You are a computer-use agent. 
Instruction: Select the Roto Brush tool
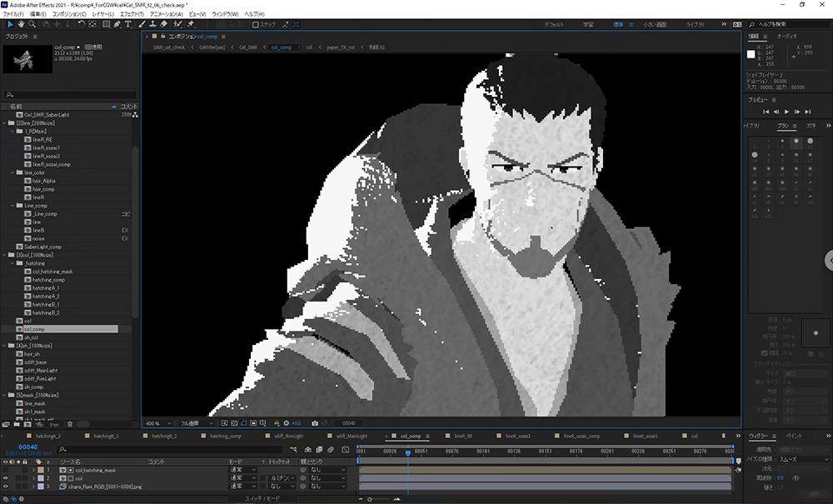pyautogui.click(x=177, y=24)
